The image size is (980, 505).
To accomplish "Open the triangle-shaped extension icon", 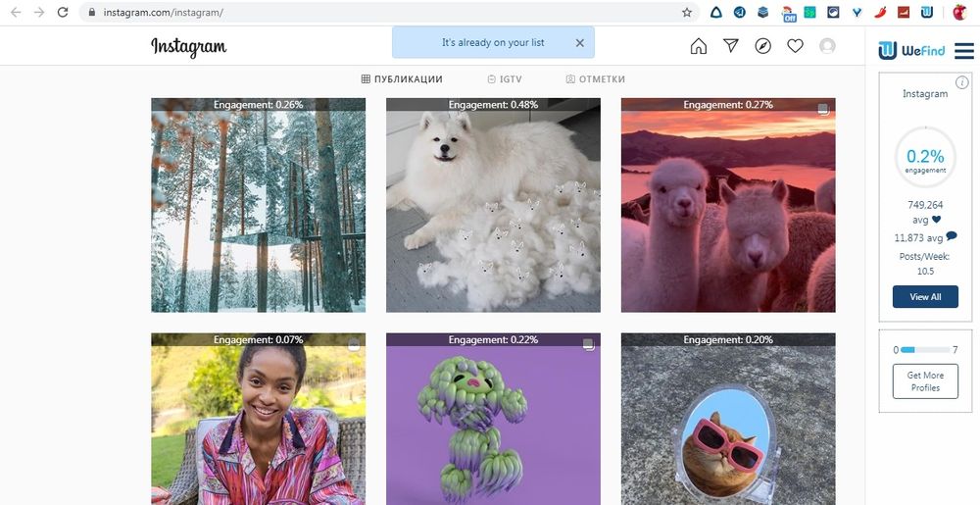I will (x=716, y=12).
